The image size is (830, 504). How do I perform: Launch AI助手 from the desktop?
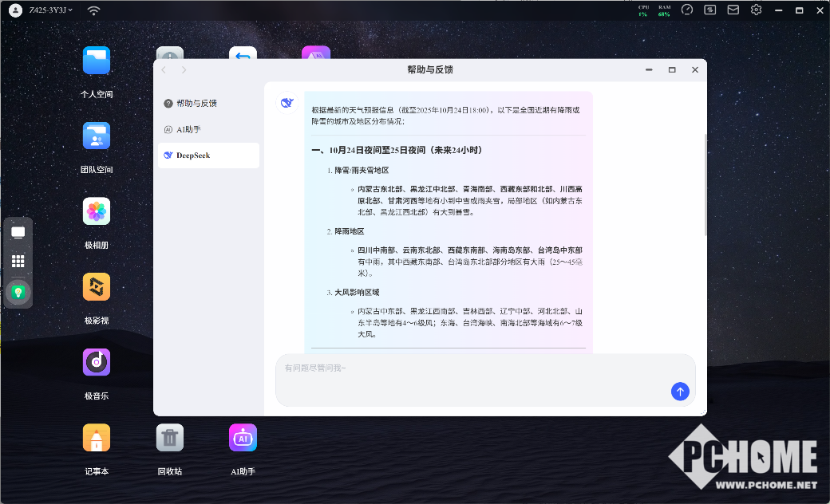pyautogui.click(x=243, y=438)
